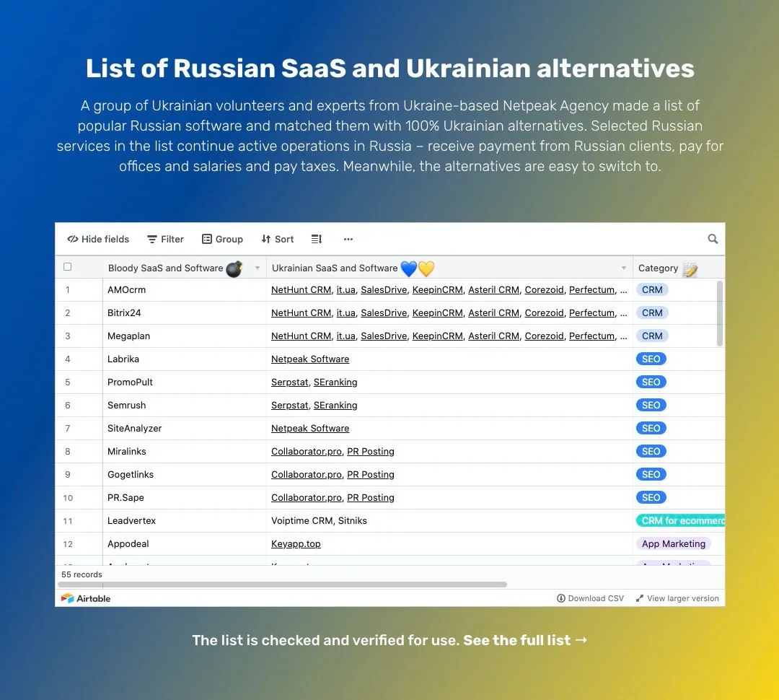Open it.ua link in Bitrix24 row
The image size is (779, 700).
(346, 312)
